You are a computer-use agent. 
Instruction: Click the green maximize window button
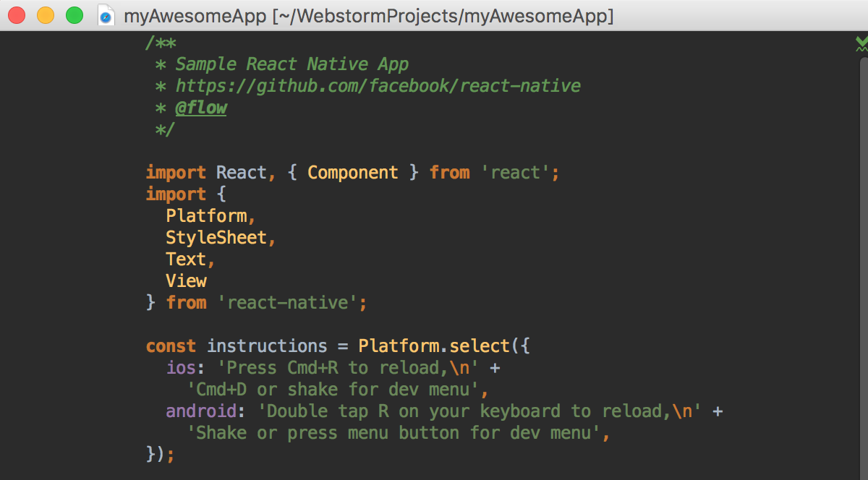click(75, 15)
